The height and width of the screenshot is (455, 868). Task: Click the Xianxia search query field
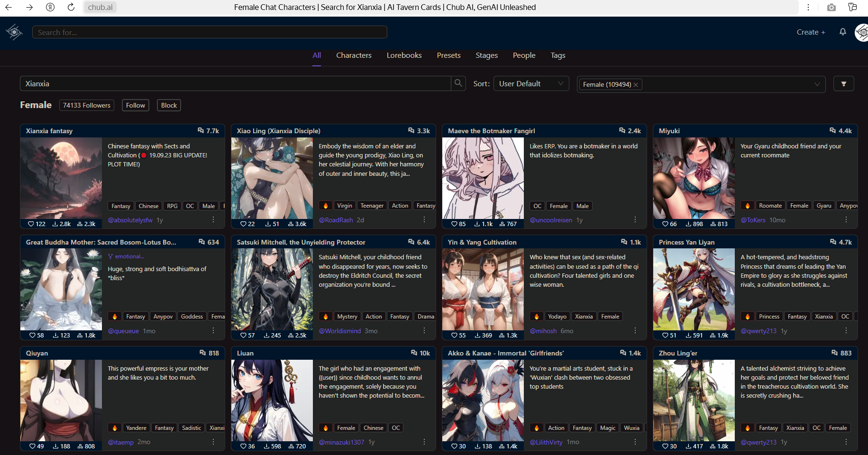tap(235, 83)
